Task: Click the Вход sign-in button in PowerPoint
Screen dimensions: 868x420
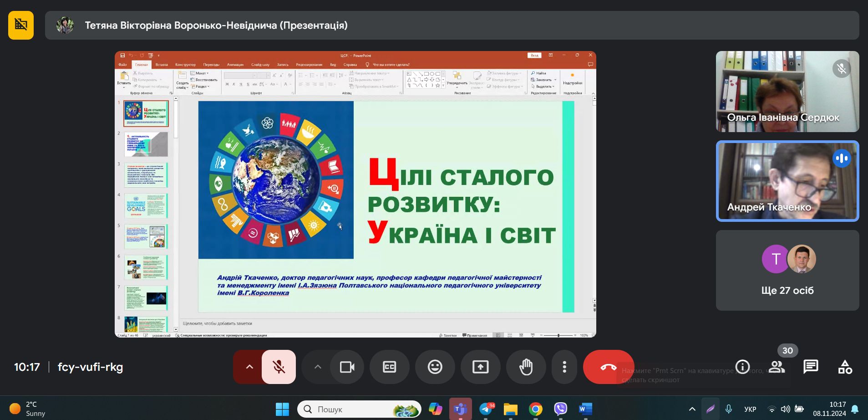Action: point(534,56)
